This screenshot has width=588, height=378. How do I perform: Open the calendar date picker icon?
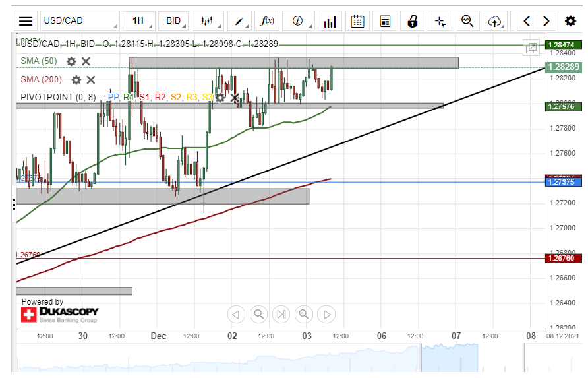[357, 21]
